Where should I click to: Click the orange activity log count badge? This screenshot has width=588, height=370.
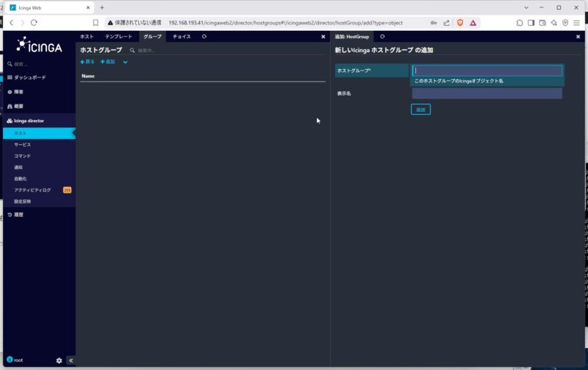[67, 191]
